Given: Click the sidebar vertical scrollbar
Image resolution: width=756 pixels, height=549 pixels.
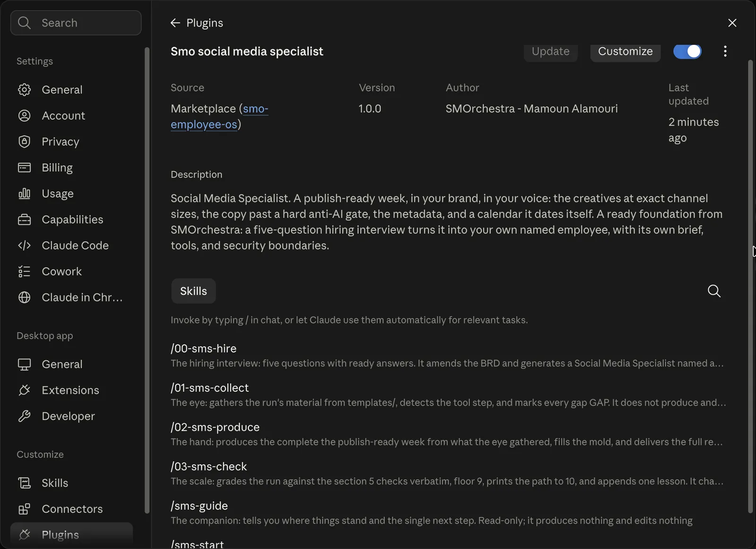Looking at the screenshot, I should tap(147, 280).
